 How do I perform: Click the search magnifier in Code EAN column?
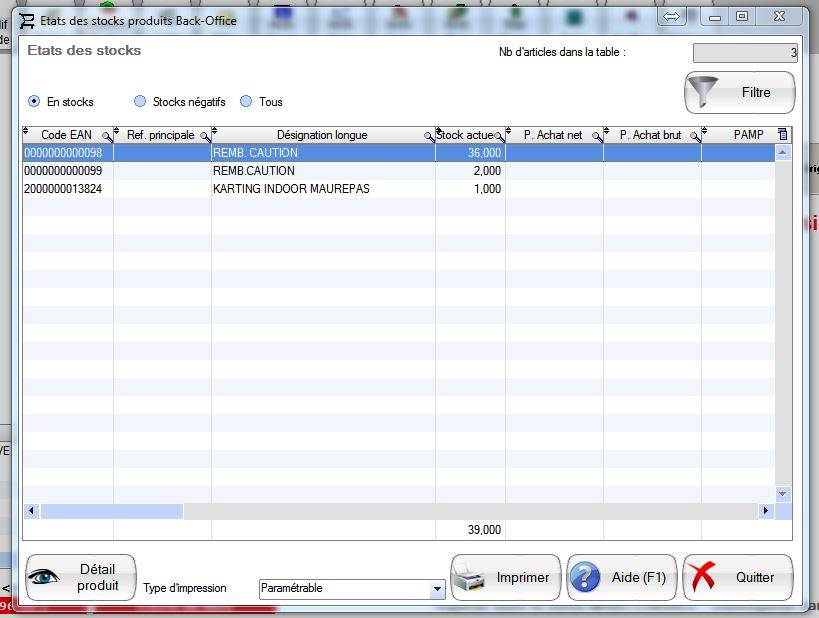click(x=107, y=136)
